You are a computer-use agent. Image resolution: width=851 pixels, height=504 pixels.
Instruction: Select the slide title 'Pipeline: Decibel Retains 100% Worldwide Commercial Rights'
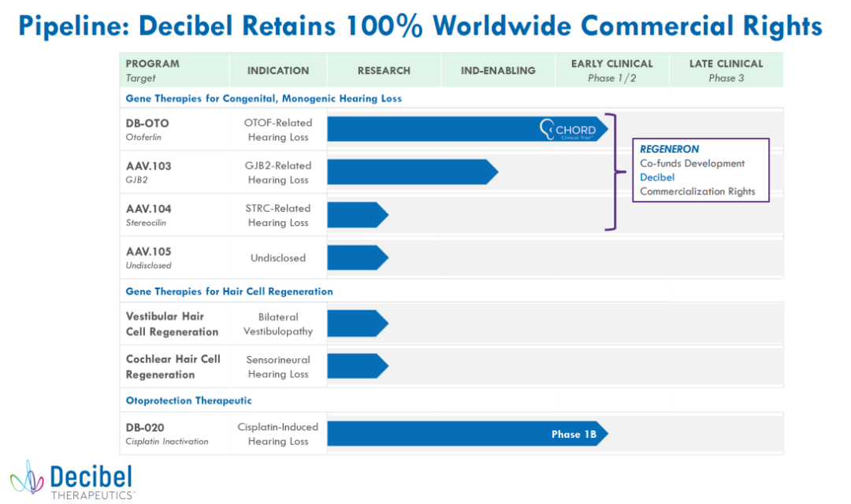[x=421, y=25]
